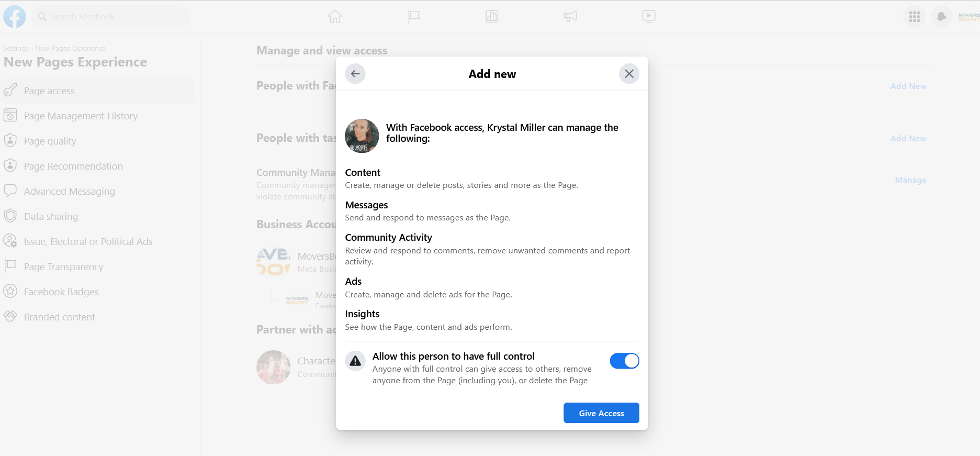Viewport: 980px width, 456px height.
Task: Click the shield icon for Page Recommendation
Action: [10, 165]
